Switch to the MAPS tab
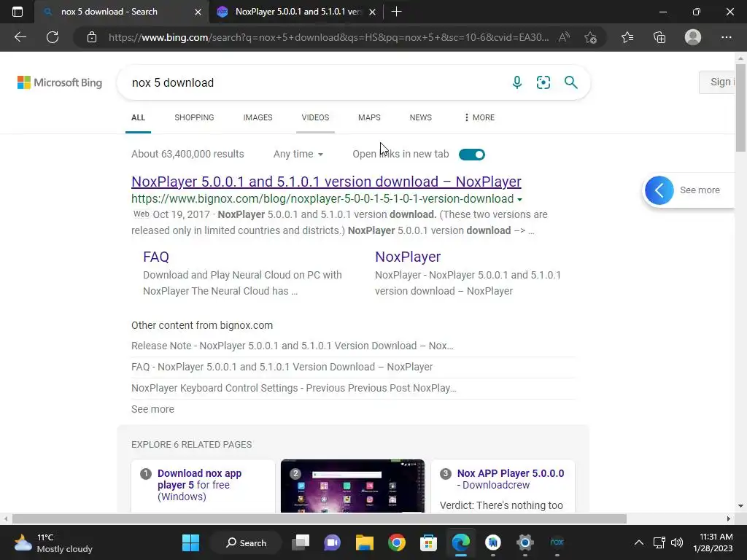Screen dimensions: 747x560 tap(369, 117)
